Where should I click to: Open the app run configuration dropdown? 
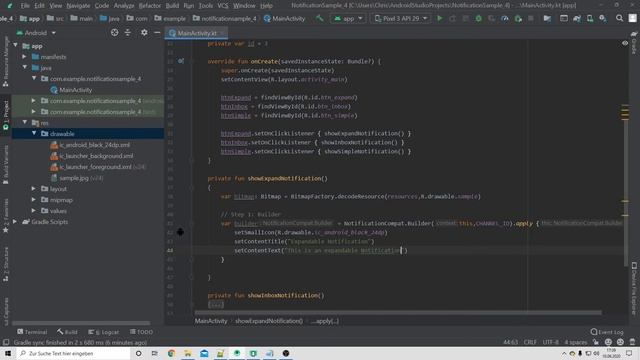(348, 18)
